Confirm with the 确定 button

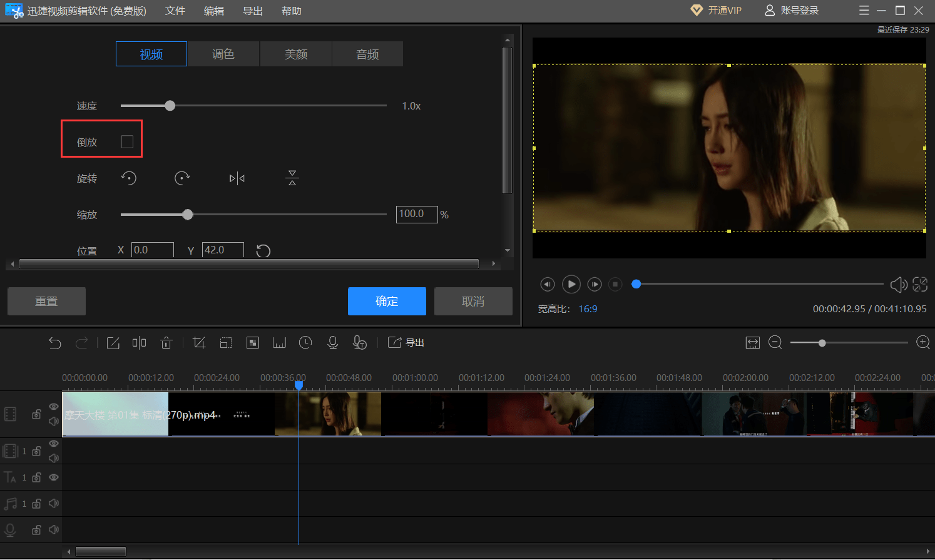click(387, 301)
